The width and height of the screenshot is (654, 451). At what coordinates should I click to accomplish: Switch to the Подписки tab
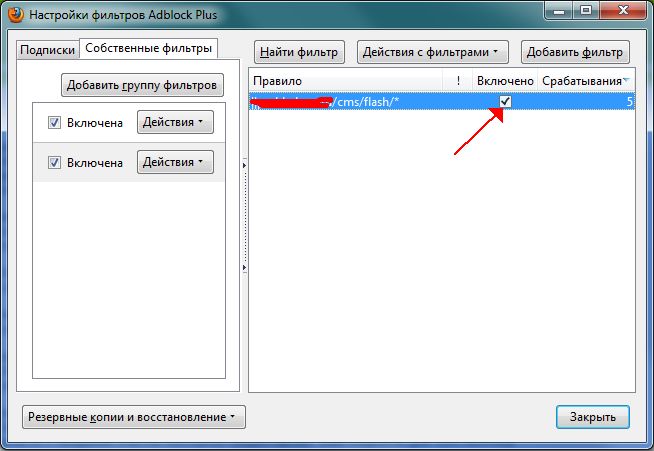click(48, 50)
